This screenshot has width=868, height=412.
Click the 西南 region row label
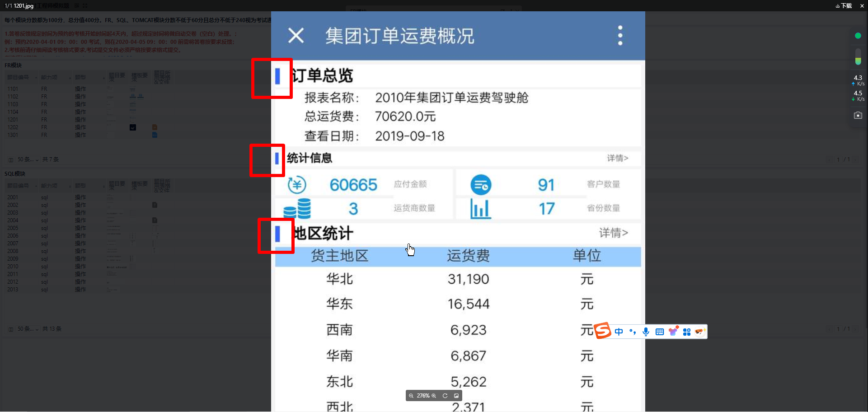point(339,330)
